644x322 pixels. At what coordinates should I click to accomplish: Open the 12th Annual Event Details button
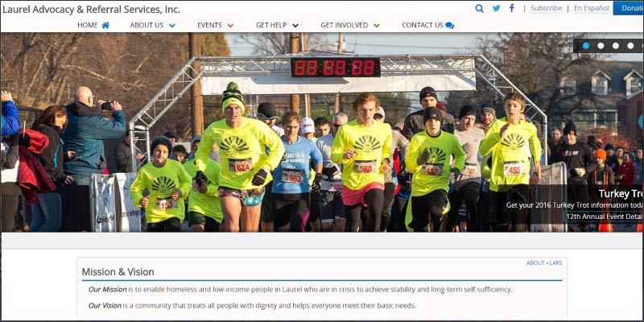click(604, 217)
